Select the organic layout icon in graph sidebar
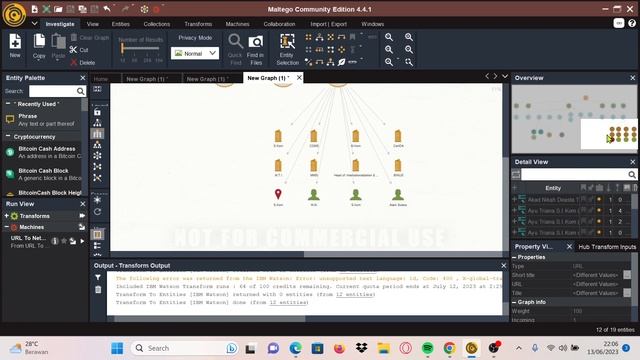This screenshot has width=640, height=360. (x=97, y=167)
